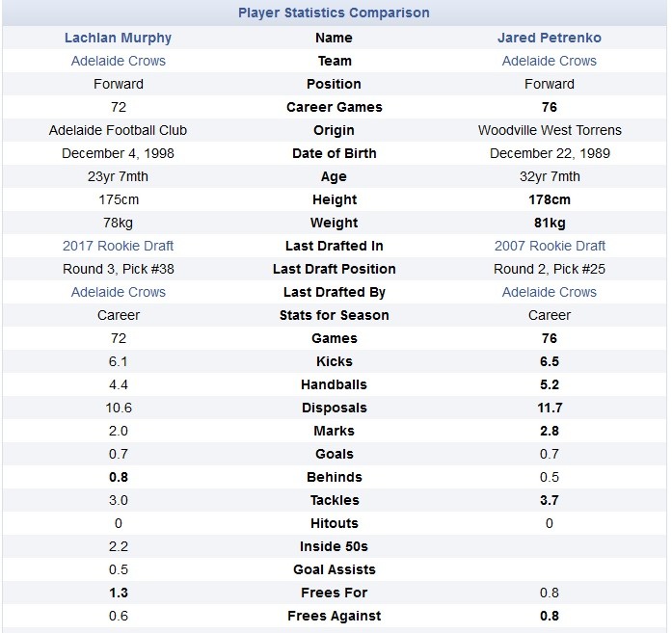672x633 pixels.
Task: Click the Woodville West Torrens origin cell
Action: pos(550,130)
